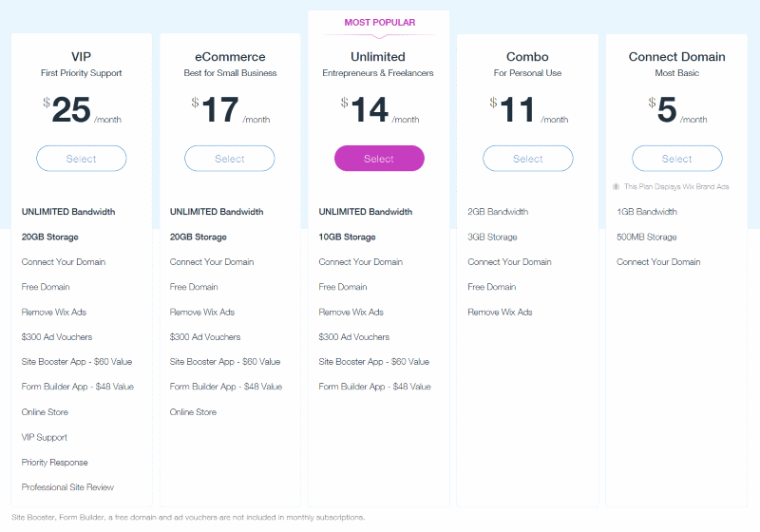Click Online Store feature under eCommerce
Viewport: 760px width, 532px height.
(x=193, y=412)
